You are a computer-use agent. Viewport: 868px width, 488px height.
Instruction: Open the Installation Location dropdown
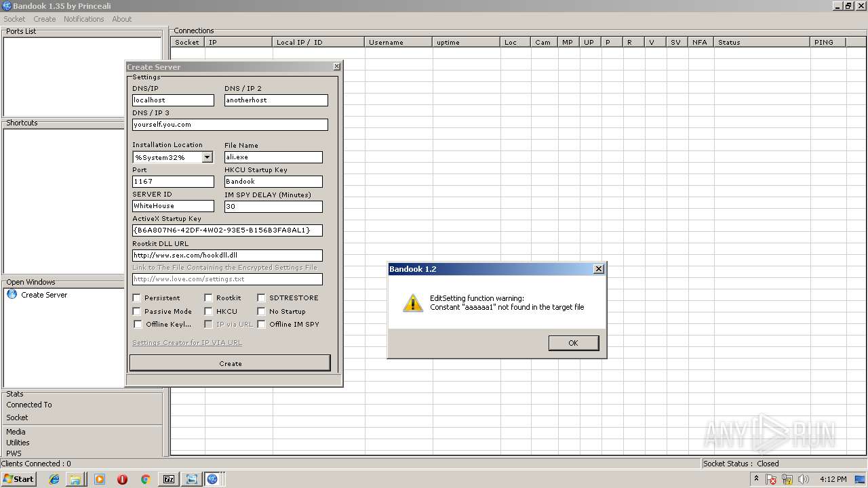click(x=207, y=157)
